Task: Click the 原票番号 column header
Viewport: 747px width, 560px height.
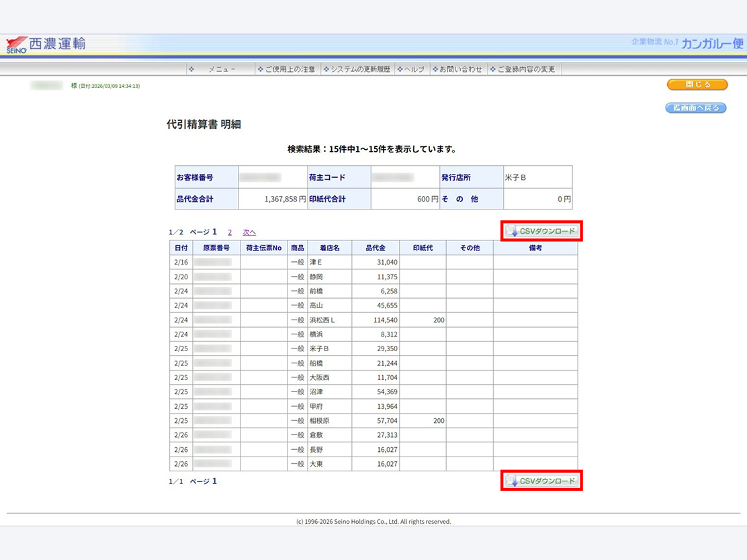Action: [x=216, y=248]
